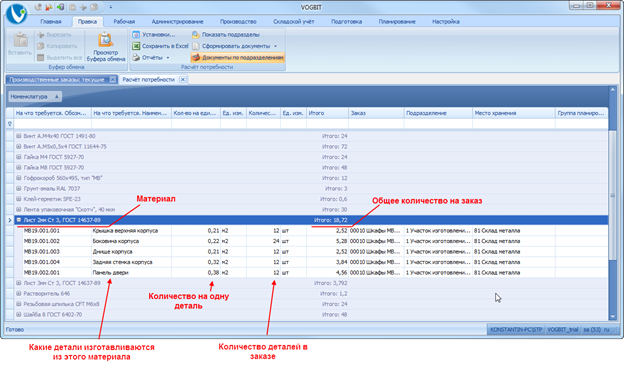The width and height of the screenshot is (624, 367).
Task: Select the Задняя стенка корпуса cell
Action: (x=131, y=262)
